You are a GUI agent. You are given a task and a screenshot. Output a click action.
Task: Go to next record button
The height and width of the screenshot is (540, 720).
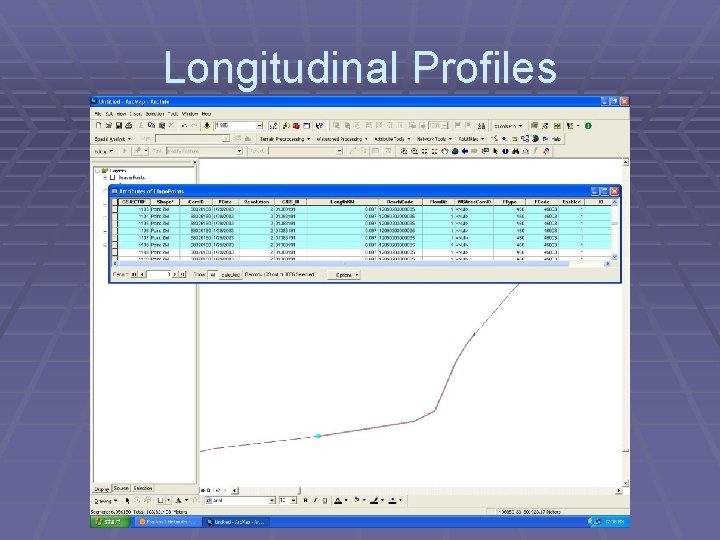[x=175, y=274]
